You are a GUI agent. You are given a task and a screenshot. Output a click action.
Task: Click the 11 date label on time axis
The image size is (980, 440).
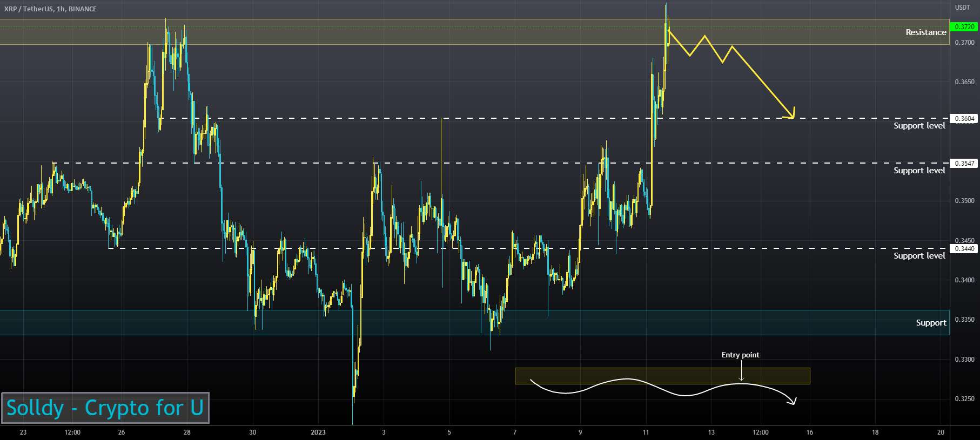pos(646,432)
